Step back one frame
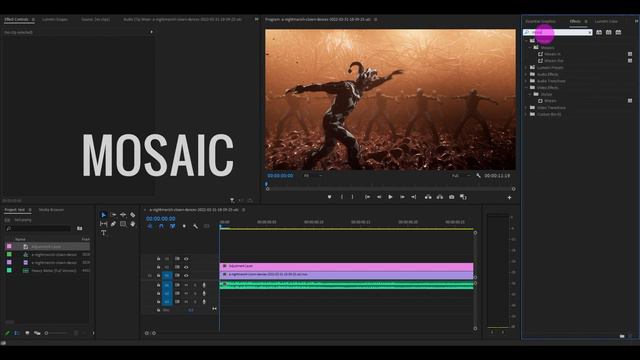The image size is (640, 360). (379, 197)
